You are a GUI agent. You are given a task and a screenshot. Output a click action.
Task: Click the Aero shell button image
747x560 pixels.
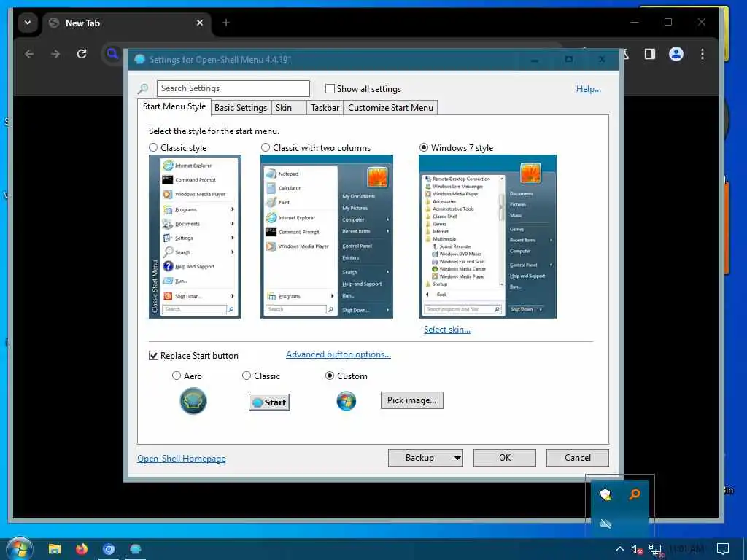tap(193, 401)
